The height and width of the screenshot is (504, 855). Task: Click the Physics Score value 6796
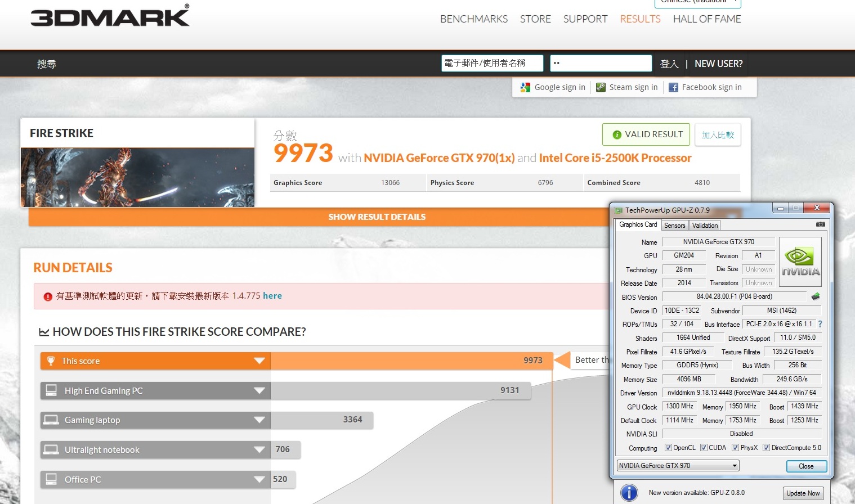[545, 183]
